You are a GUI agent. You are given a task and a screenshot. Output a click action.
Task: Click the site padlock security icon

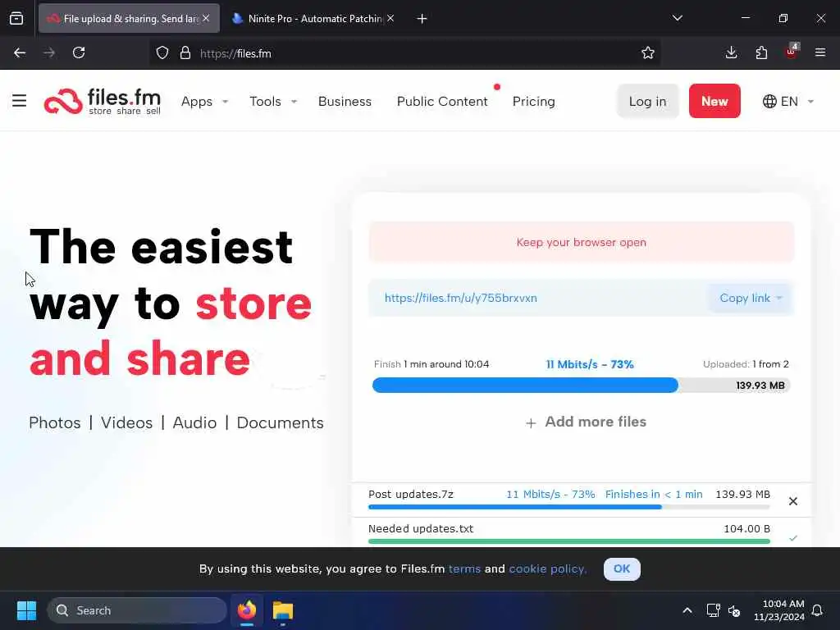(x=185, y=53)
